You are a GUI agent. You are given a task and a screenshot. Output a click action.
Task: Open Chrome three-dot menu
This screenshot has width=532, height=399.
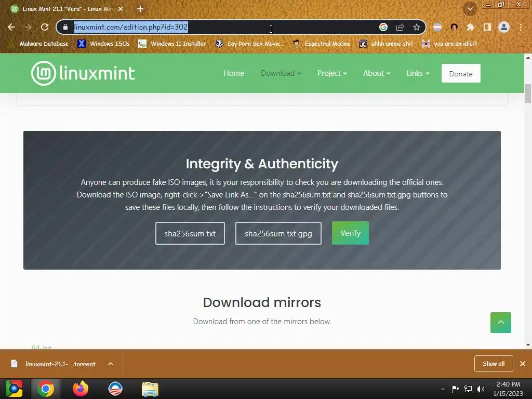[521, 27]
